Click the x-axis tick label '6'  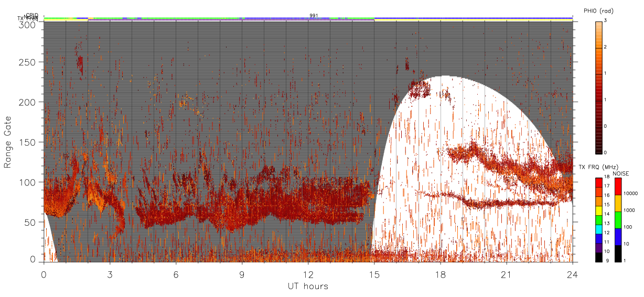click(176, 274)
